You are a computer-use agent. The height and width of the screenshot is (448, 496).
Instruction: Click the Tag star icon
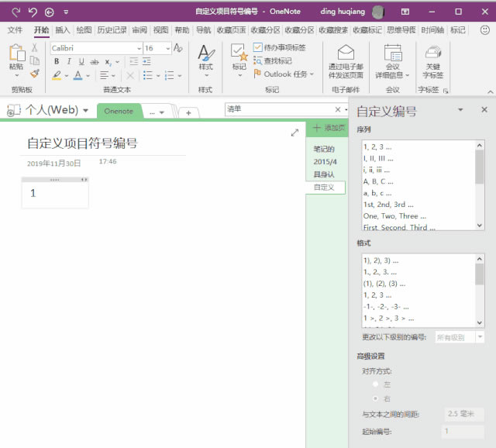click(239, 53)
